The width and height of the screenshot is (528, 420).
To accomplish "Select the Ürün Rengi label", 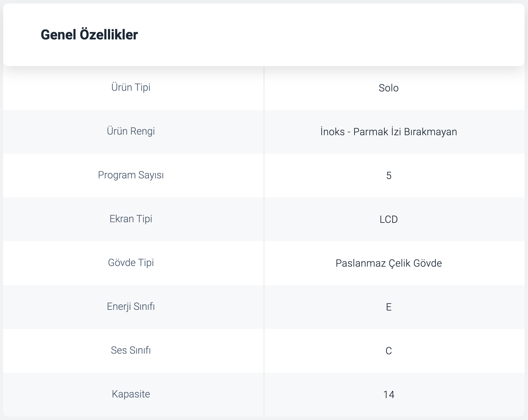I will (x=131, y=131).
